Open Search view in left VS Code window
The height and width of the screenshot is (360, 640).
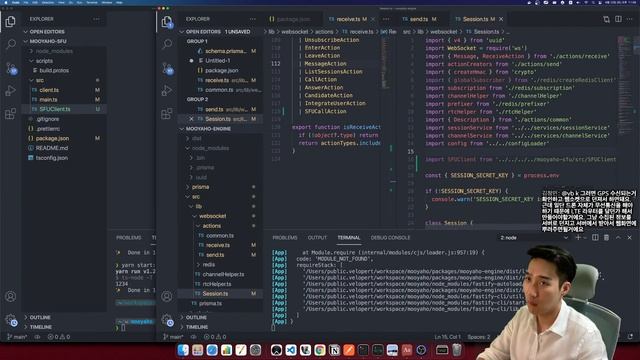[x=11, y=44]
